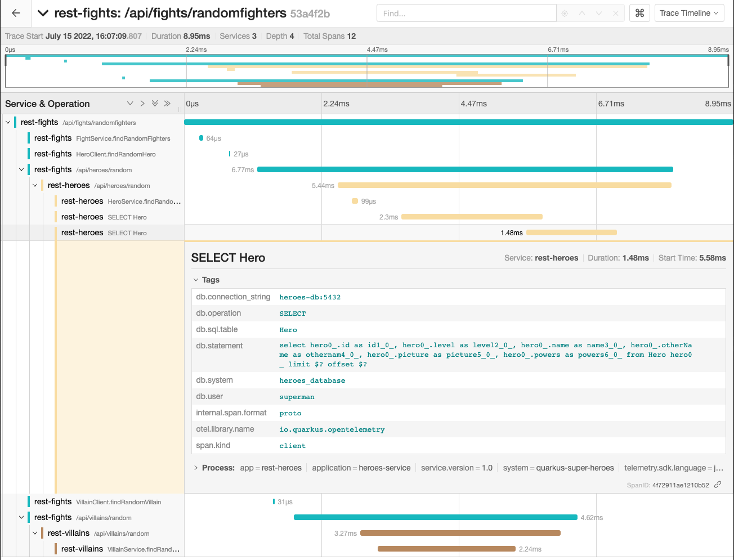
Task: Open the keyboard shortcuts command icon
Action: pos(639,13)
